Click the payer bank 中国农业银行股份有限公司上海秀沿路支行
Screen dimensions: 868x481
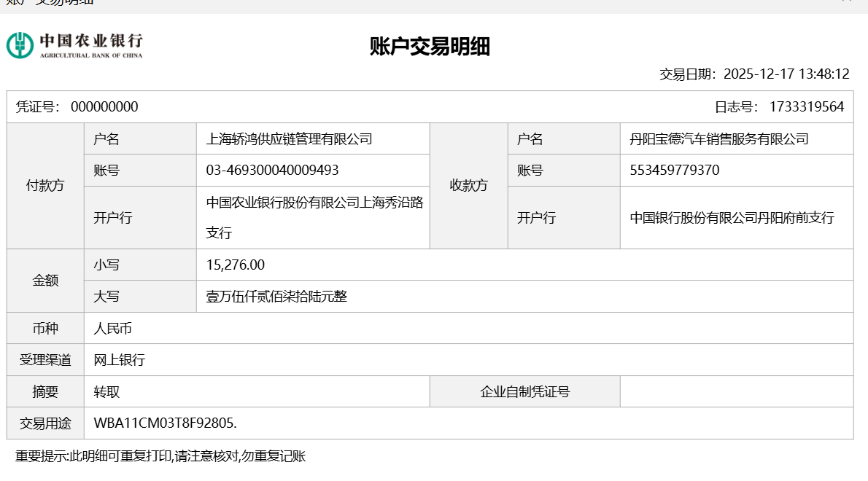point(314,217)
